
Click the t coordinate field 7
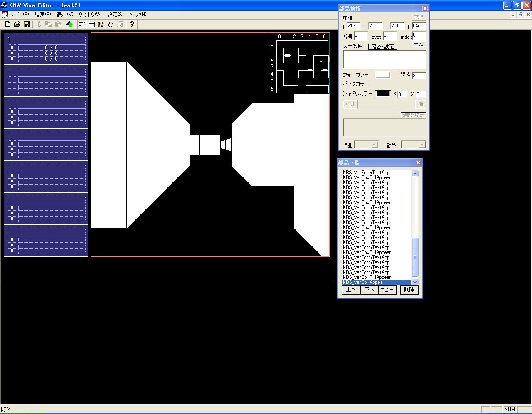tap(375, 26)
